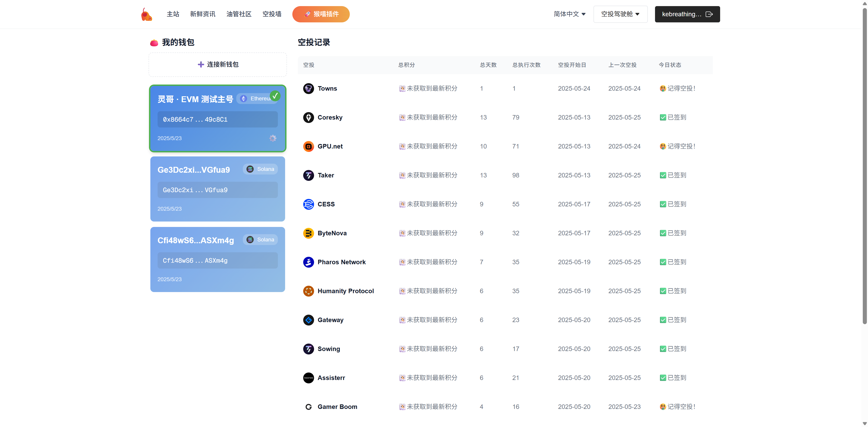Image resolution: width=868 pixels, height=427 pixels.
Task: Click the CESS project icon
Action: pos(308,204)
